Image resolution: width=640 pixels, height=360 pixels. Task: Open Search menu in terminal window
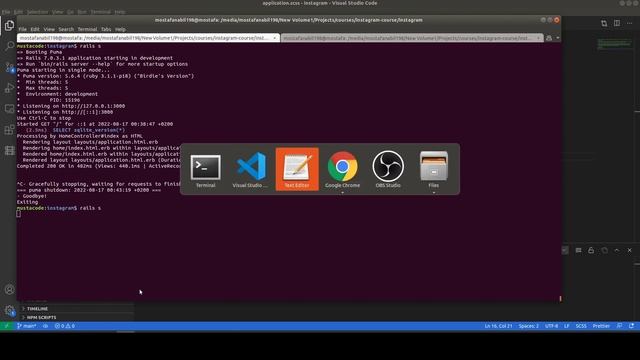pos(66,29)
